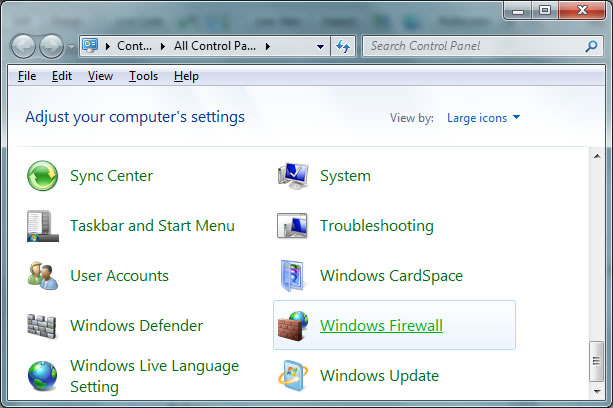Expand arrow after All Control Pa... breadcrumb
The height and width of the screenshot is (408, 613).
coord(268,47)
